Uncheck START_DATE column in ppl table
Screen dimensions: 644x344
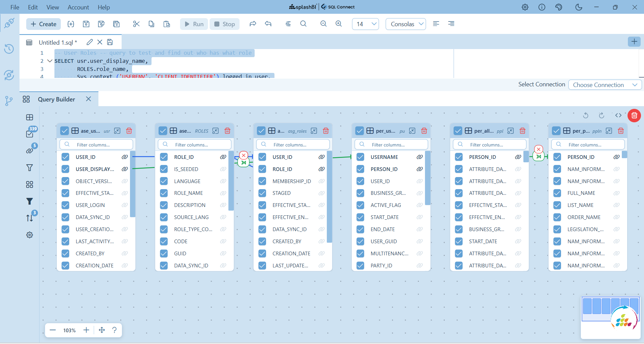[x=459, y=241]
